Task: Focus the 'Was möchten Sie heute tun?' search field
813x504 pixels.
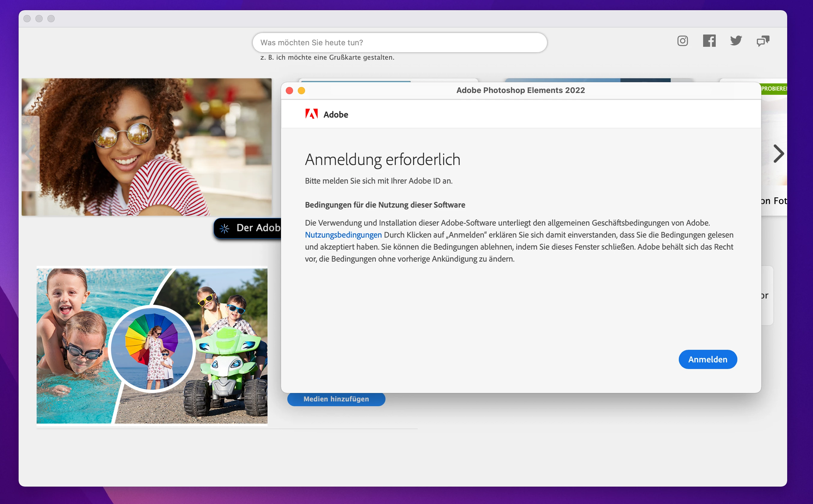Action: pyautogui.click(x=399, y=43)
